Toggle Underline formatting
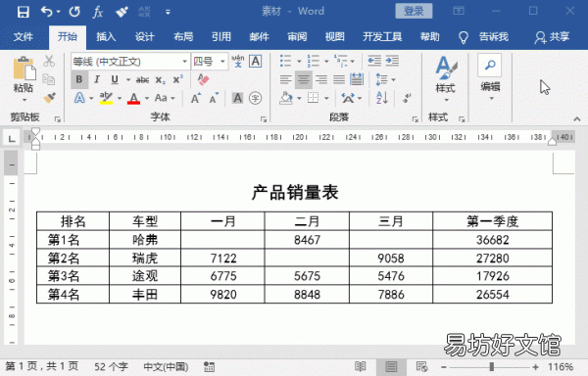 point(115,79)
